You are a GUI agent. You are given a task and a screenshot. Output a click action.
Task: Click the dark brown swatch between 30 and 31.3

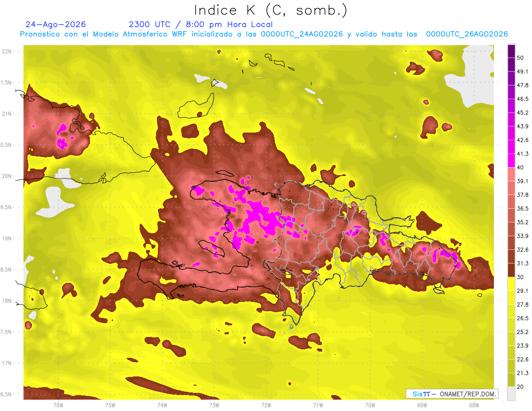pyautogui.click(x=512, y=270)
